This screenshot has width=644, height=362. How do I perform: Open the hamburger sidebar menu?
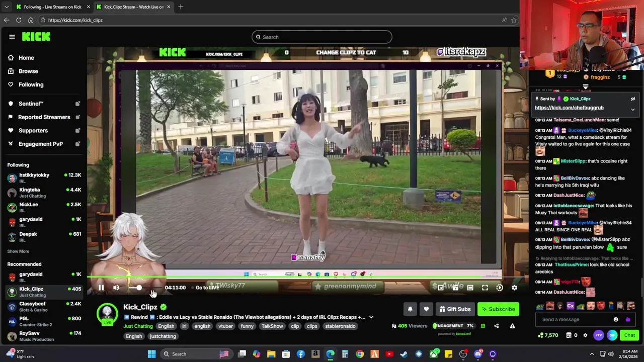[12, 37]
